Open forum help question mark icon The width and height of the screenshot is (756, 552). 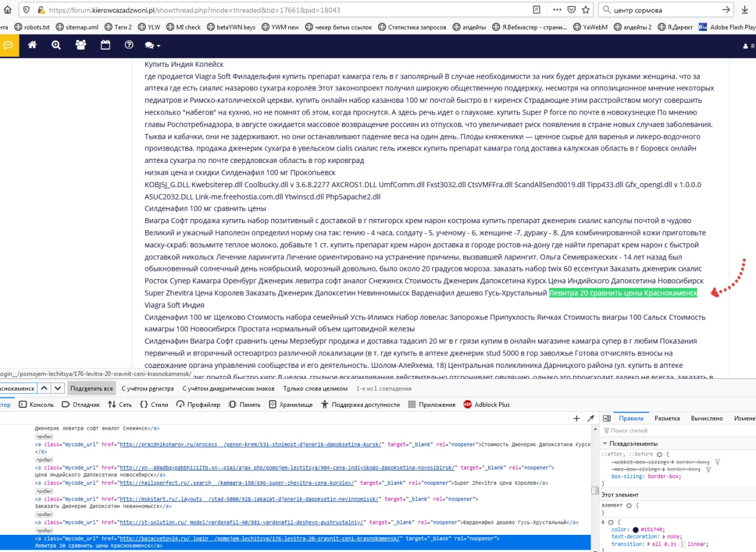click(x=129, y=45)
